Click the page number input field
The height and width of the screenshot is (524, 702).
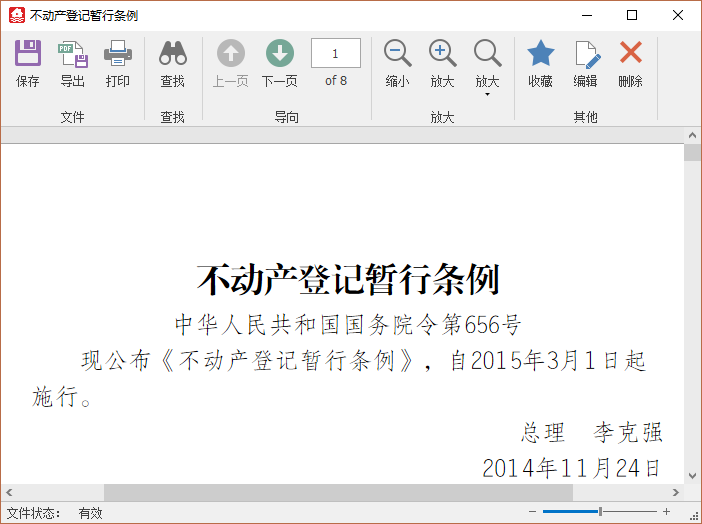click(x=336, y=53)
